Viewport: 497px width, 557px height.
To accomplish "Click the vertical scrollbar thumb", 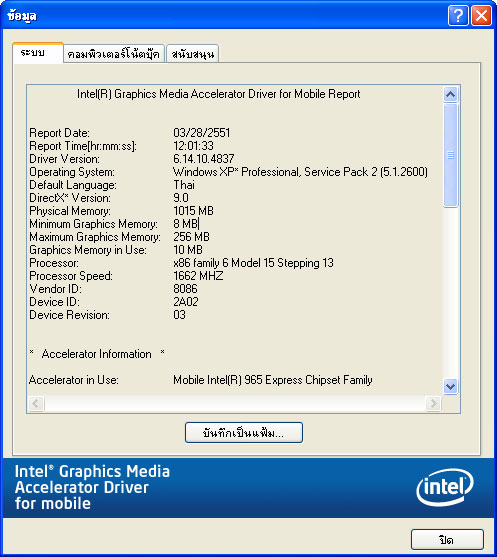I will point(450,155).
